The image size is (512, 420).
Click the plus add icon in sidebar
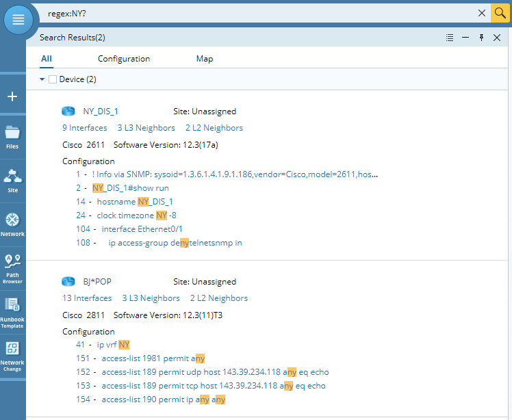click(12, 96)
